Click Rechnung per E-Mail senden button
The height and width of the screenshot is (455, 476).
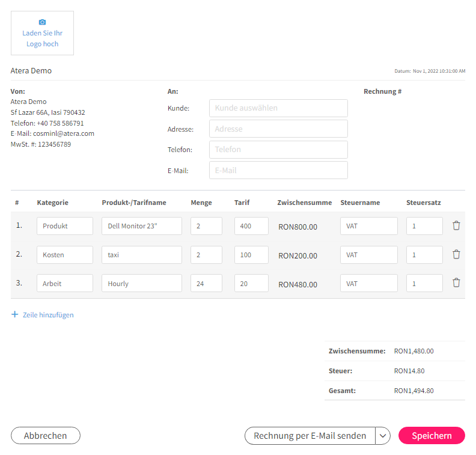point(310,436)
